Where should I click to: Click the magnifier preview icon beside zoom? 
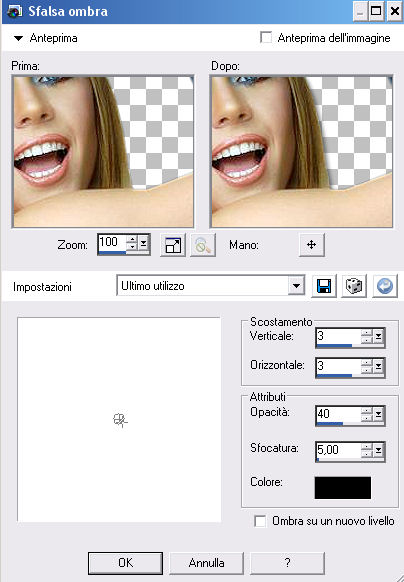point(203,245)
